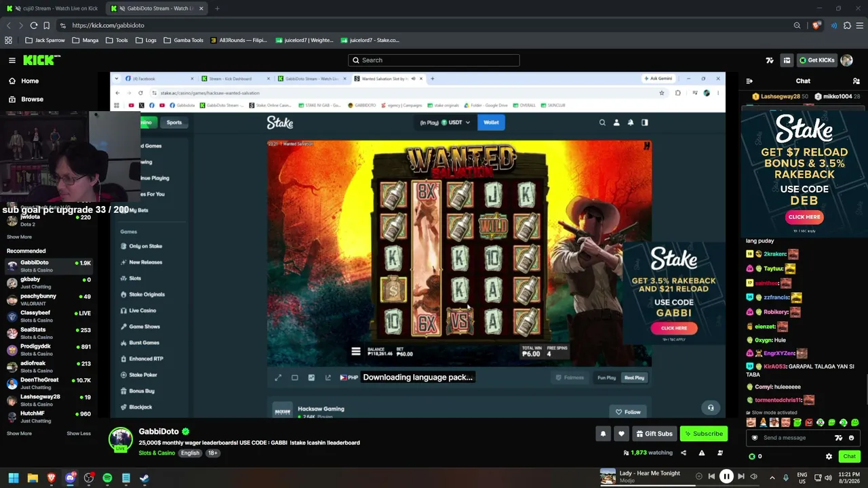Open the 11:21 PM clock and calendar
Image resolution: width=868 pixels, height=488 pixels.
tap(849, 477)
